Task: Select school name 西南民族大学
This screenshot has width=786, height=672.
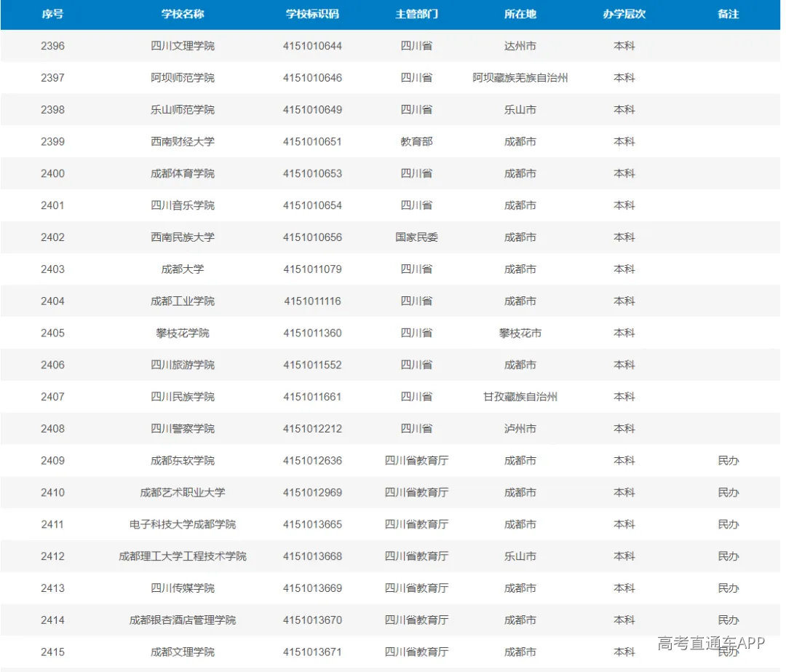Action: click(183, 237)
